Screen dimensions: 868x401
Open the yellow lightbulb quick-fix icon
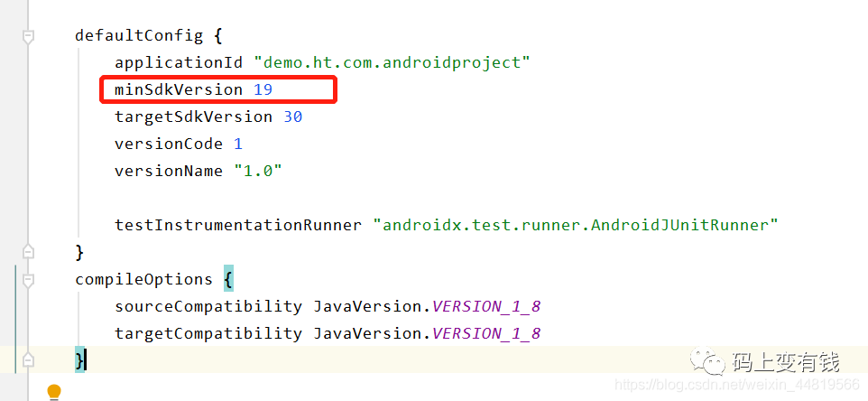54,392
